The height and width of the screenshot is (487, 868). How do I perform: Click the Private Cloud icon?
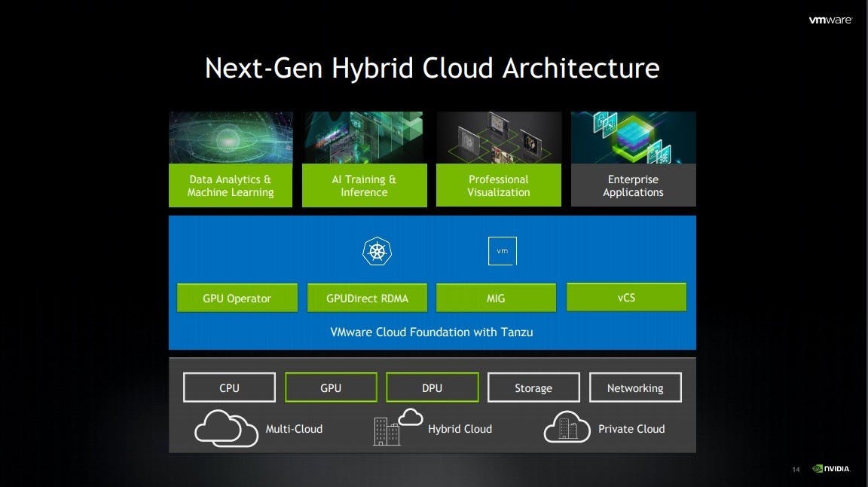pyautogui.click(x=567, y=427)
